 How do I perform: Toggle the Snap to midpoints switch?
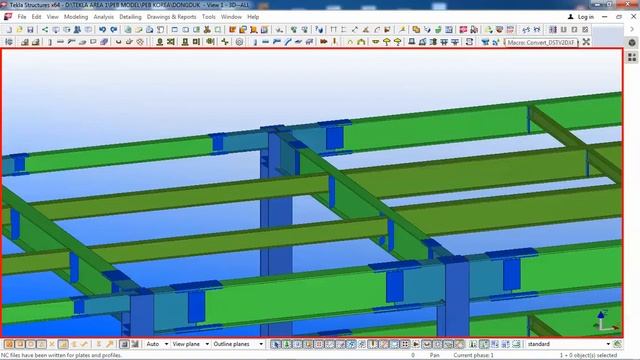pyautogui.click(x=41, y=344)
